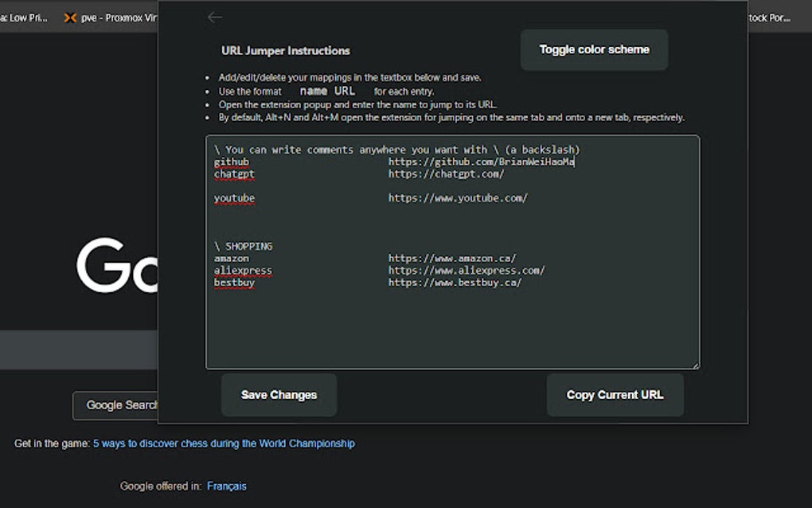Click the bestbuy URL entry

click(x=455, y=282)
